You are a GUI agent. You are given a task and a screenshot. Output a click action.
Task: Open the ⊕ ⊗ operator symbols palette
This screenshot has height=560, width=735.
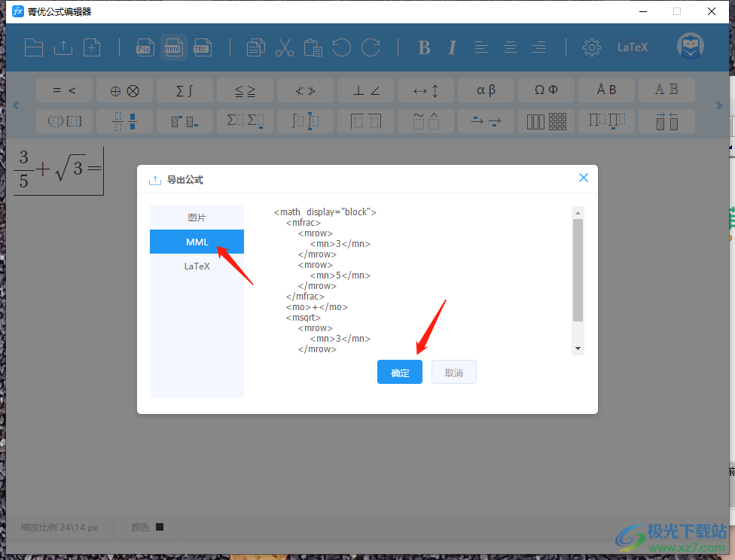[x=125, y=90]
